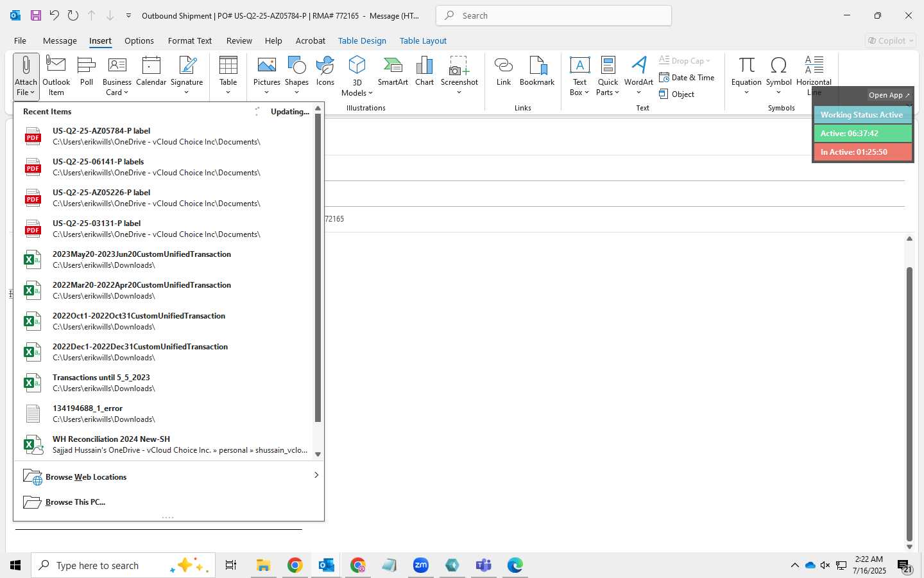Image resolution: width=924 pixels, height=578 pixels.
Task: Attach US-Q2-25-AZ05784-P label PDF
Action: pos(164,136)
